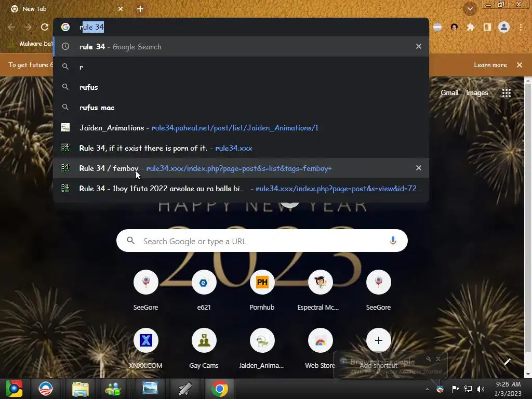Screen dimensions: 532x399
Task: Toggle the side panel icon
Action: (x=487, y=27)
